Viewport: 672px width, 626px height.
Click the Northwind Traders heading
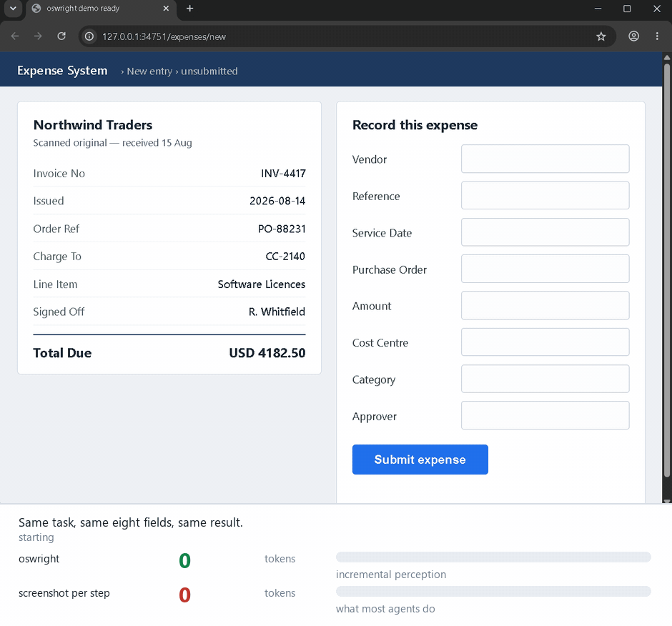[93, 124]
